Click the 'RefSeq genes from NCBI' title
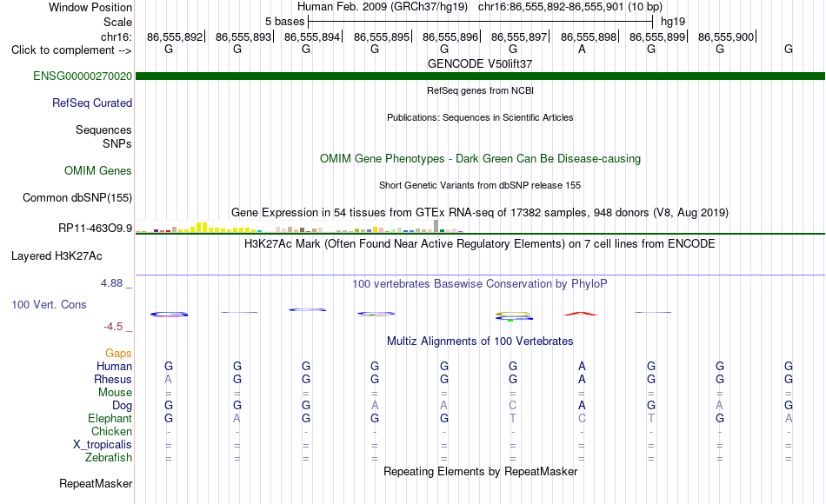Screen dimensions: 826x504 point(480,90)
